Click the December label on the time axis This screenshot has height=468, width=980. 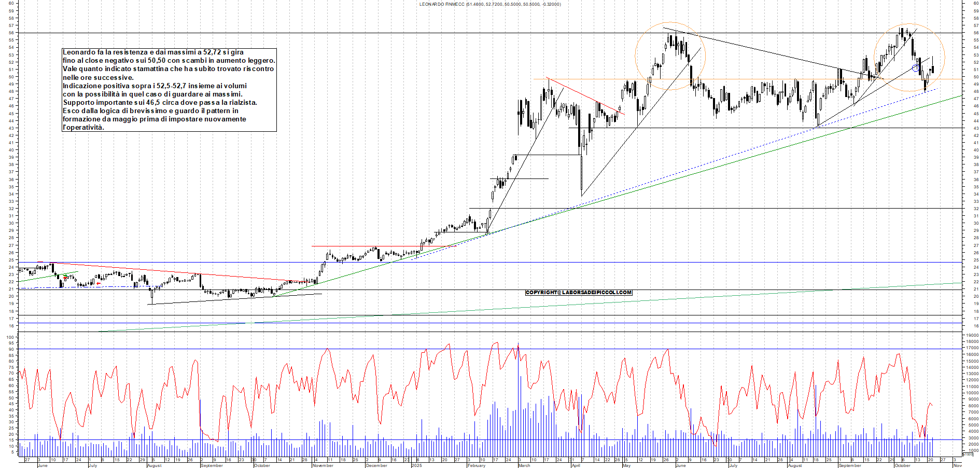(x=376, y=465)
